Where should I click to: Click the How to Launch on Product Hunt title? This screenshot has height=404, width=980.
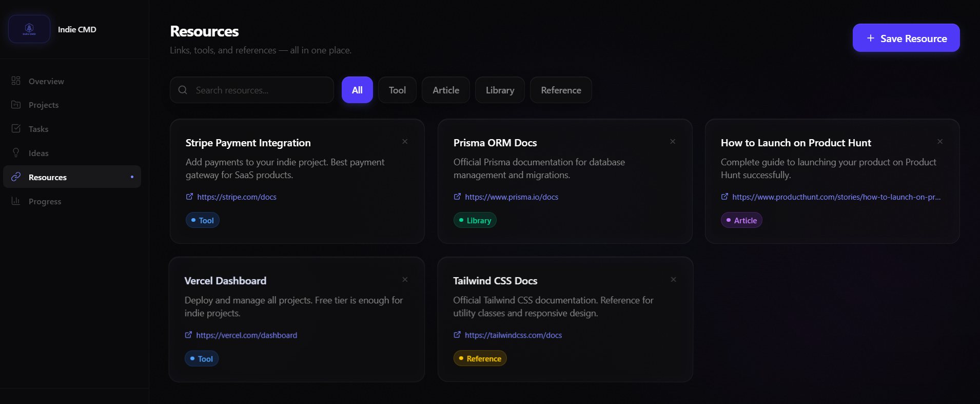coord(796,143)
